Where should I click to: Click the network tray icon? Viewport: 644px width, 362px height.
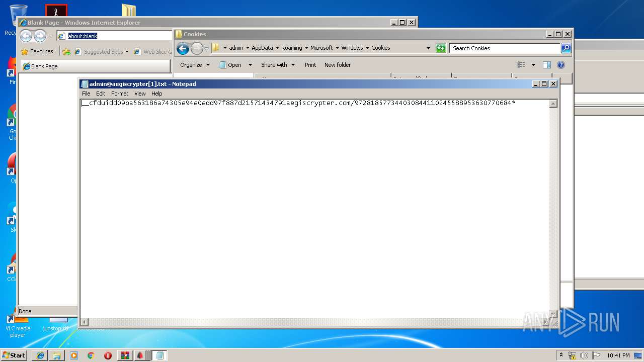click(x=572, y=355)
